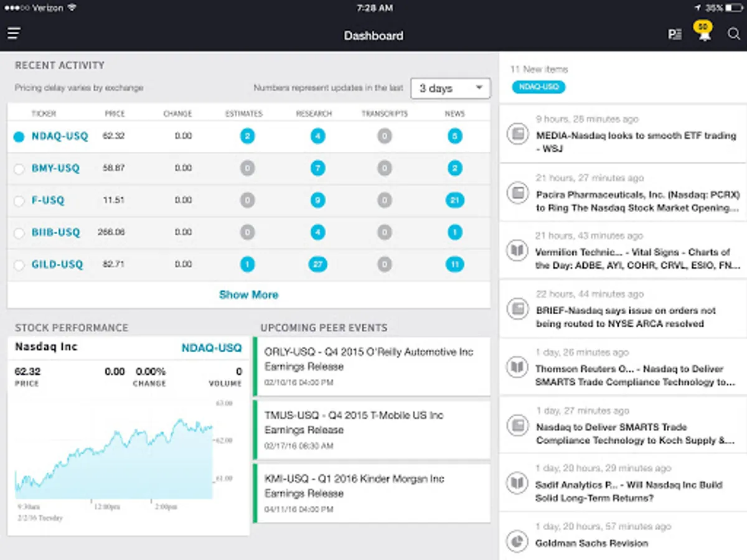
Task: Open the hamburger menu
Action: point(14,34)
